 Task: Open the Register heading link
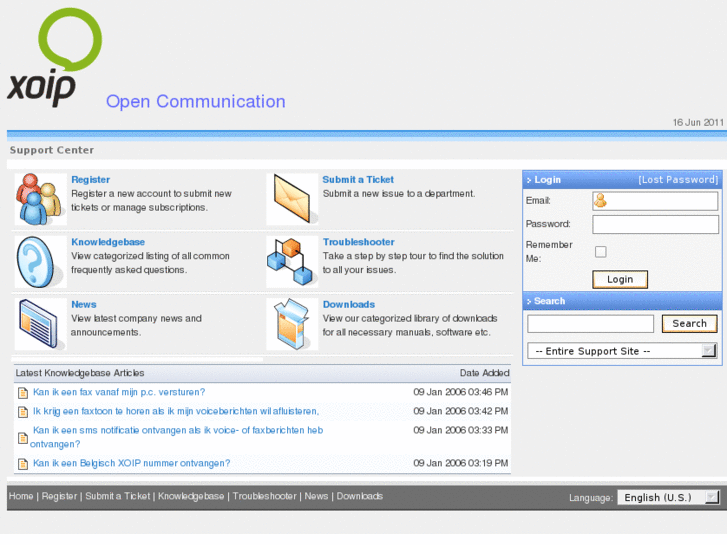pyautogui.click(x=90, y=180)
